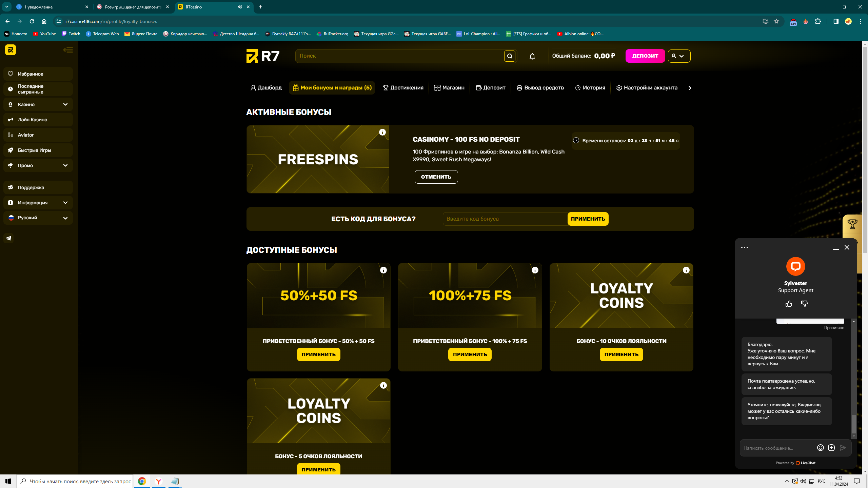Open info icon on 100%+75 FS card
The height and width of the screenshot is (488, 868).
[x=535, y=270]
